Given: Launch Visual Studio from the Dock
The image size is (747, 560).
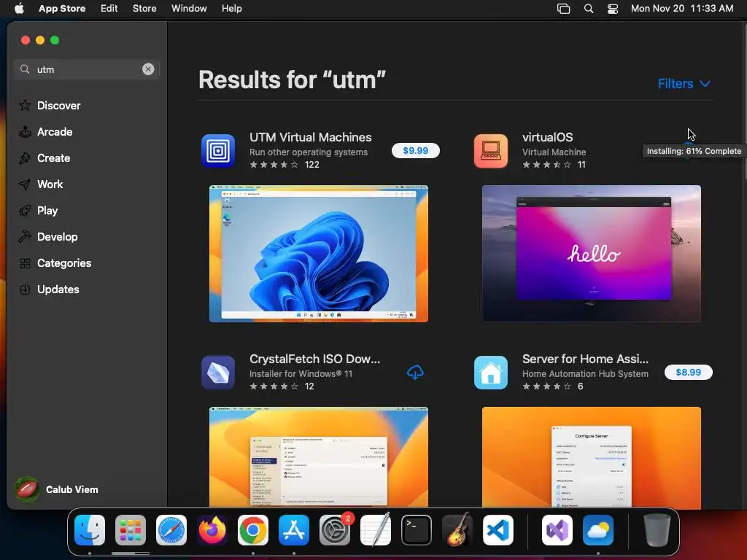Looking at the screenshot, I should [557, 529].
